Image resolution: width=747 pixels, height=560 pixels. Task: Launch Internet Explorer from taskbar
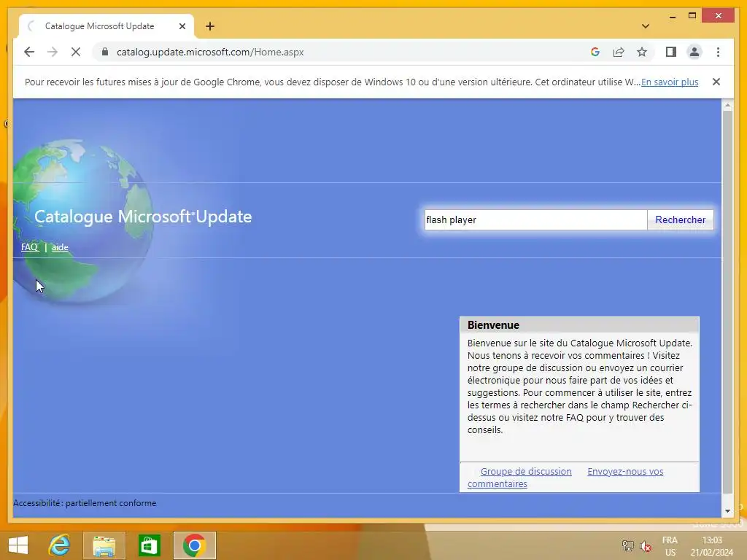(x=60, y=545)
